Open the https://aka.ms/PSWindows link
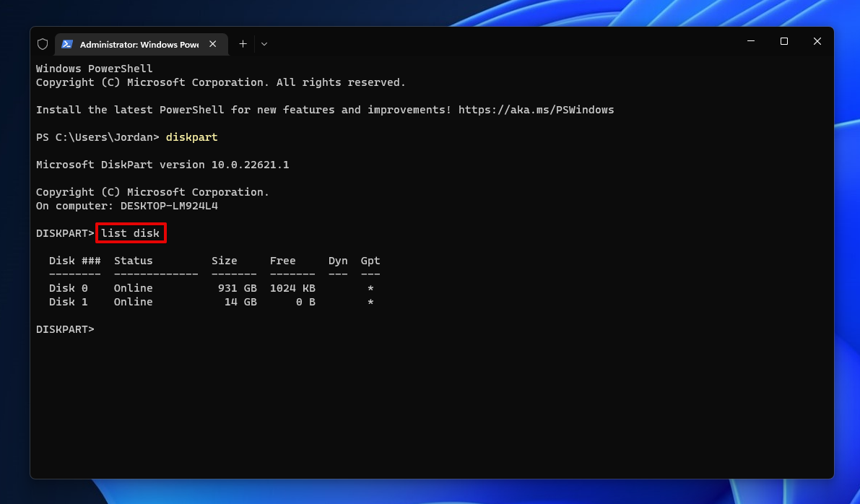860x504 pixels. point(536,110)
